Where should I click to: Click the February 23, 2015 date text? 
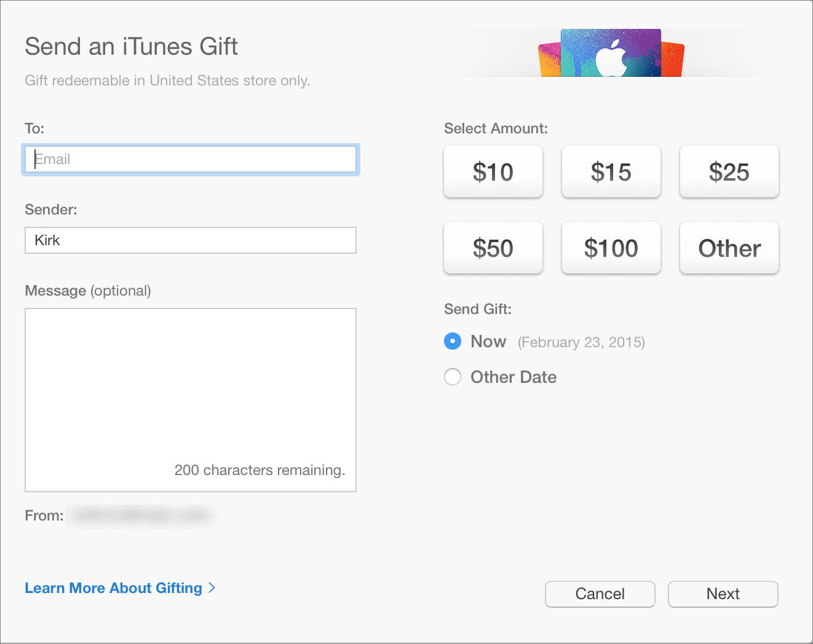point(581,342)
